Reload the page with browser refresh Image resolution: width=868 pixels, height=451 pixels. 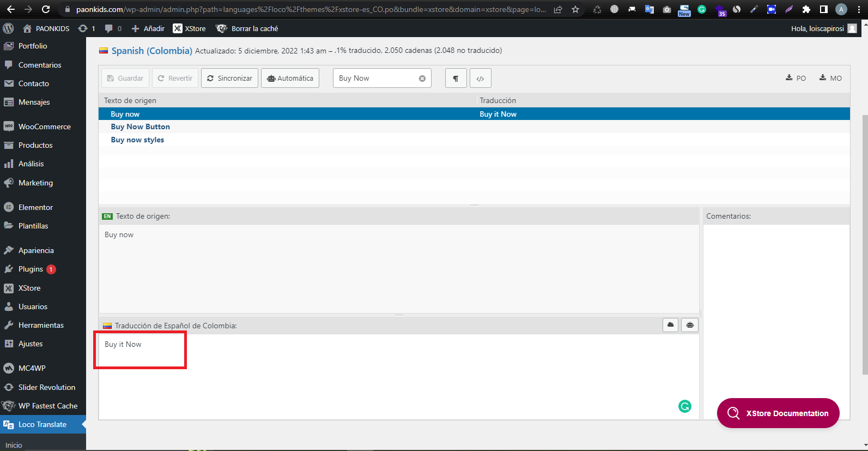coord(46,9)
